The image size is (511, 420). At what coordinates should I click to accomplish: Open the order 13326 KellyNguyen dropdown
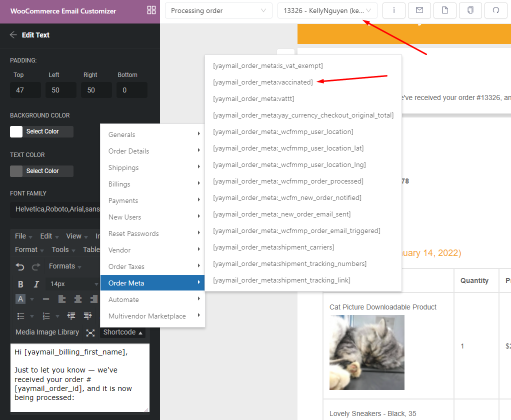tap(327, 10)
